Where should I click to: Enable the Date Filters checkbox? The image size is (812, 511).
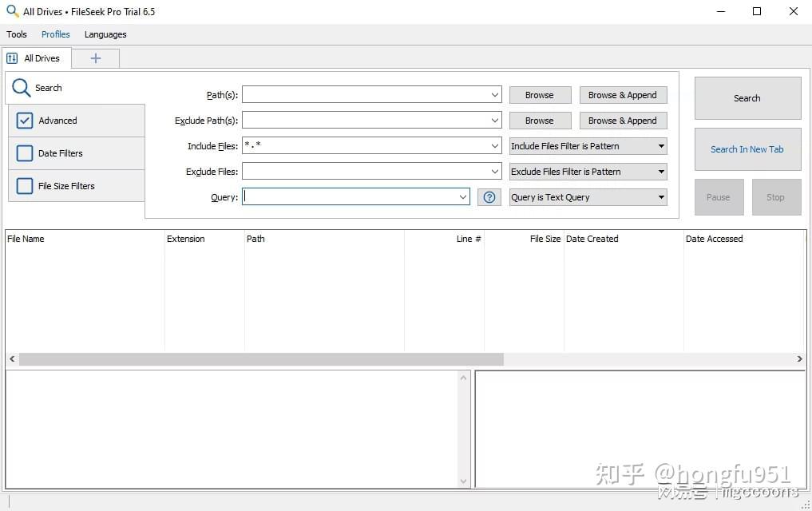point(24,153)
